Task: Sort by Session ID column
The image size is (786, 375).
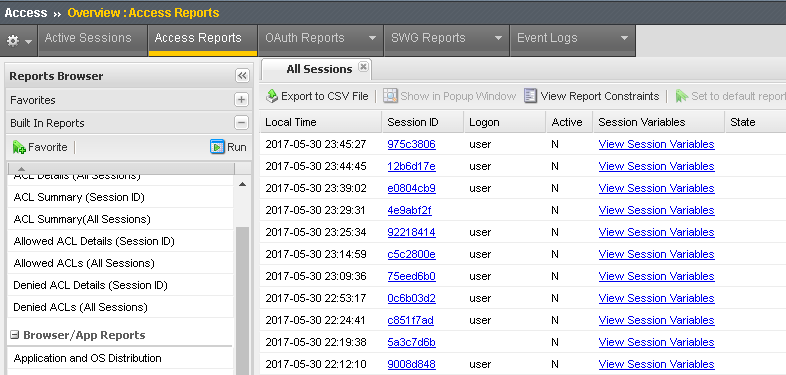Action: tap(423, 122)
